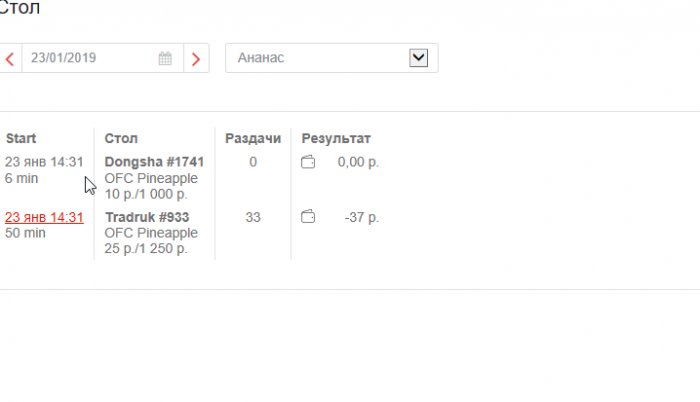Select table name Dongsha #1741
The width and height of the screenshot is (700, 402).
point(154,162)
